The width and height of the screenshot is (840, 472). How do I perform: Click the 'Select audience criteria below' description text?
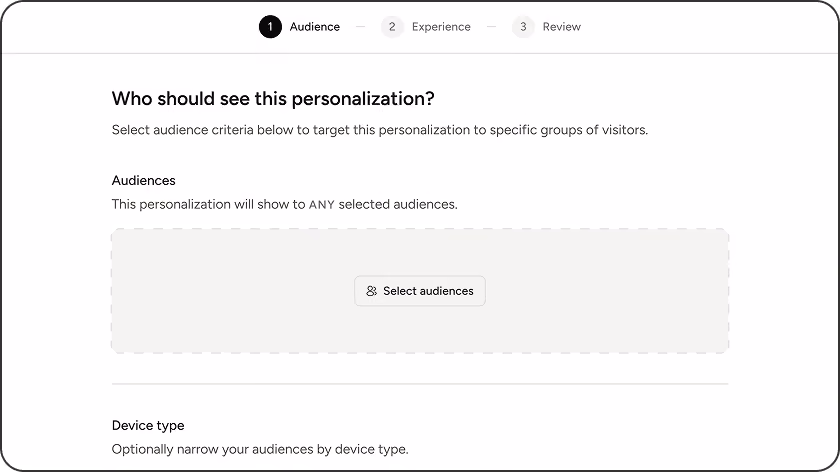pyautogui.click(x=380, y=130)
